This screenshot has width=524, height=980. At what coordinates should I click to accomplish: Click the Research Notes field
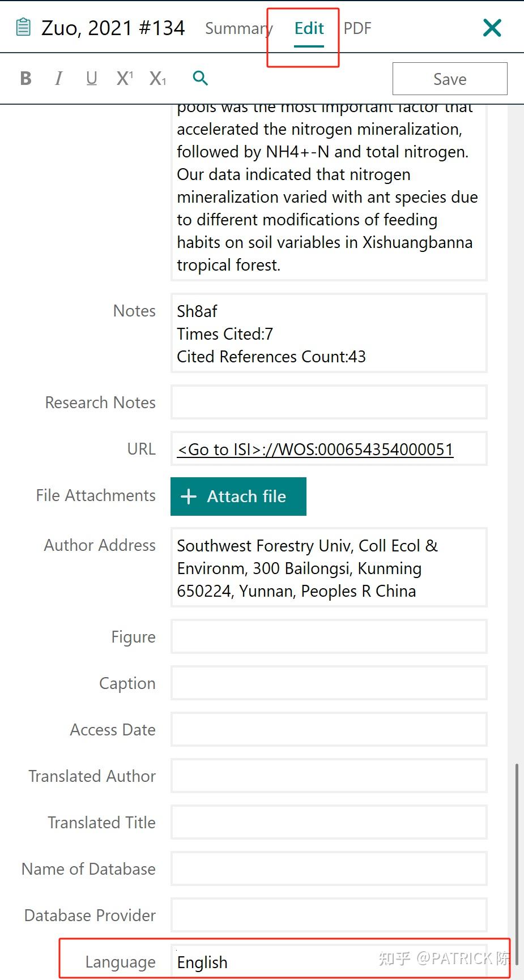[329, 403]
